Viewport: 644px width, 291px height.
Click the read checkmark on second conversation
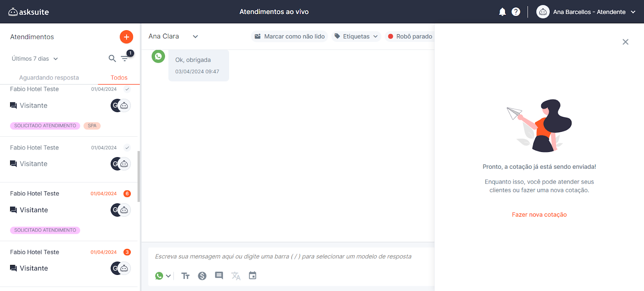127,148
